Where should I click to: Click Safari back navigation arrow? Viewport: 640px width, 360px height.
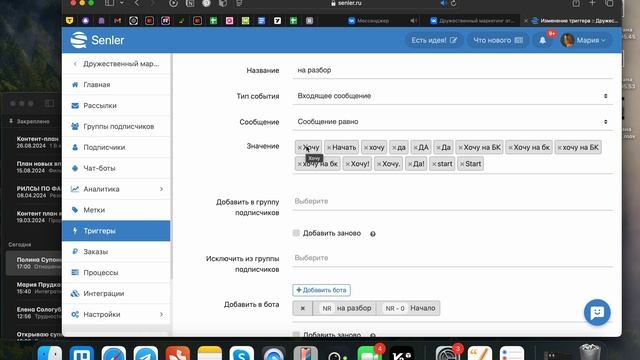(137, 3)
